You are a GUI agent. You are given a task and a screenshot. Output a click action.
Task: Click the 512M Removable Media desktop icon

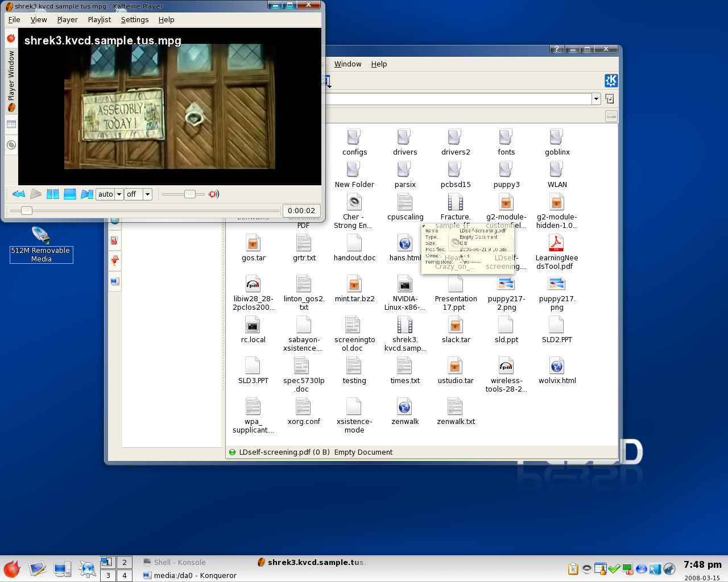coord(41,234)
